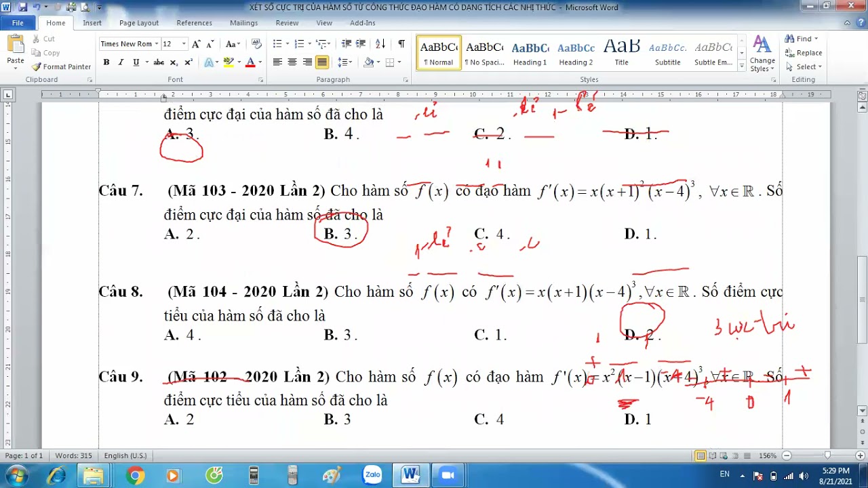The height and width of the screenshot is (488, 868).
Task: Click the Format Painter tool
Action: click(61, 66)
